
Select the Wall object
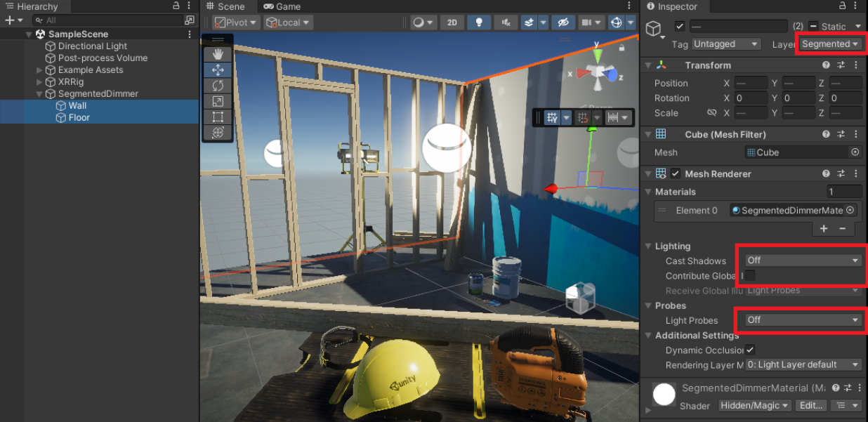click(77, 106)
